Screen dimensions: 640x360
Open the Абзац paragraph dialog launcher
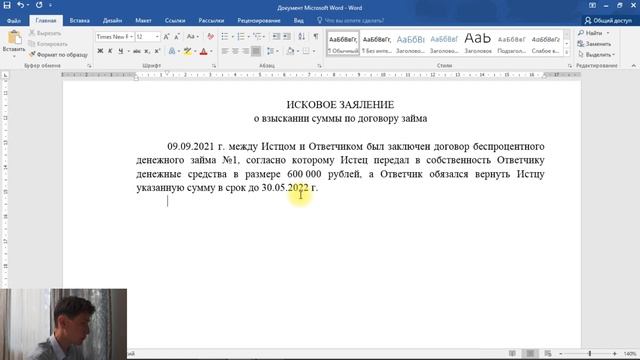coord(319,66)
